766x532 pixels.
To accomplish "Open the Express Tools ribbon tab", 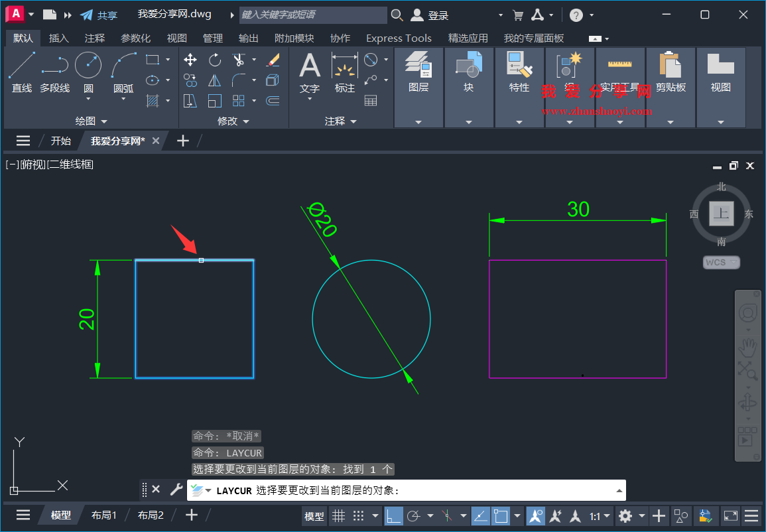I will click(x=399, y=38).
